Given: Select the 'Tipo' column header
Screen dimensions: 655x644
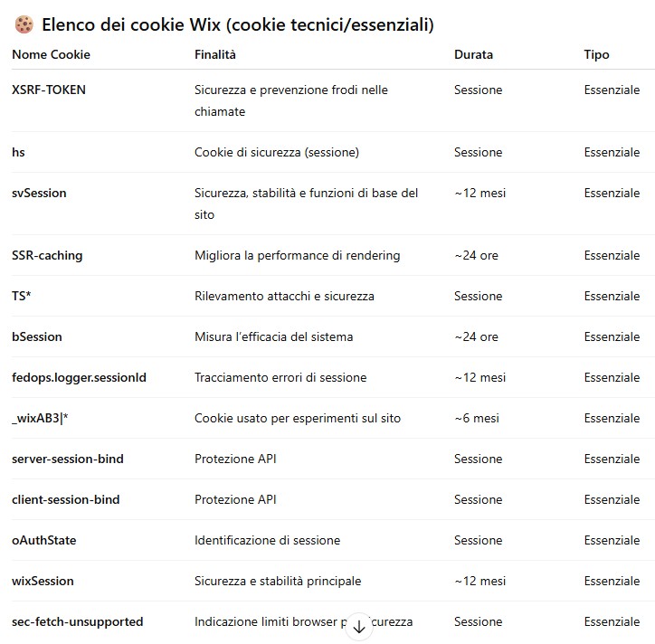Looking at the screenshot, I should point(596,54).
